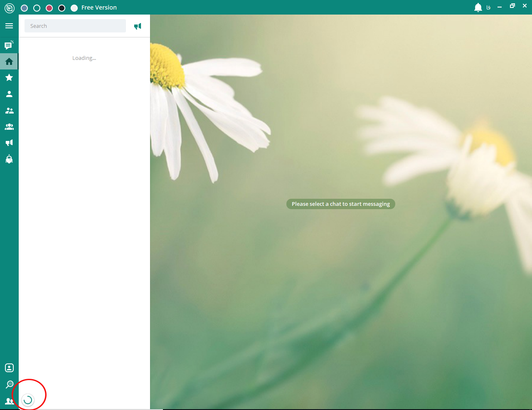Pick the blue-gray theme color swatch
The height and width of the screenshot is (410, 532).
click(x=25, y=8)
